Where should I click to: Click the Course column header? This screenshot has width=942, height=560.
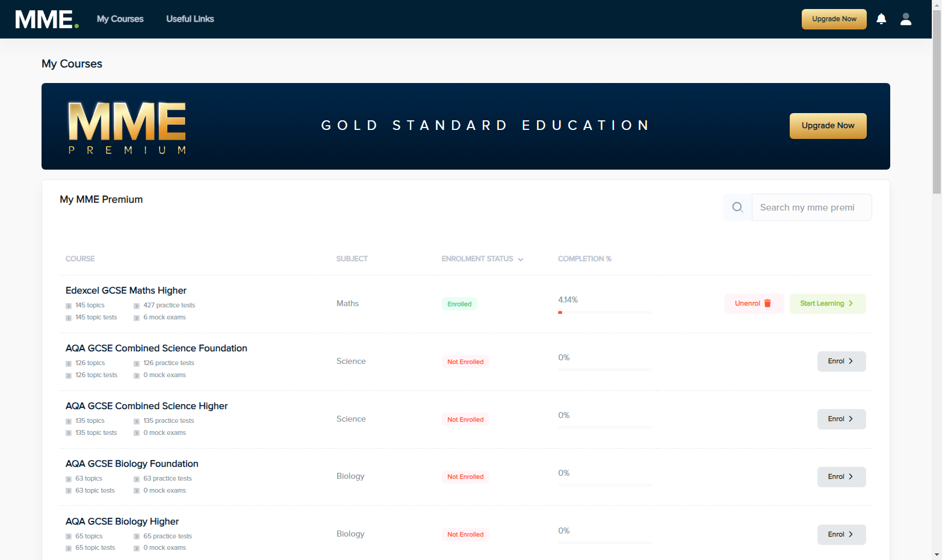[80, 259]
